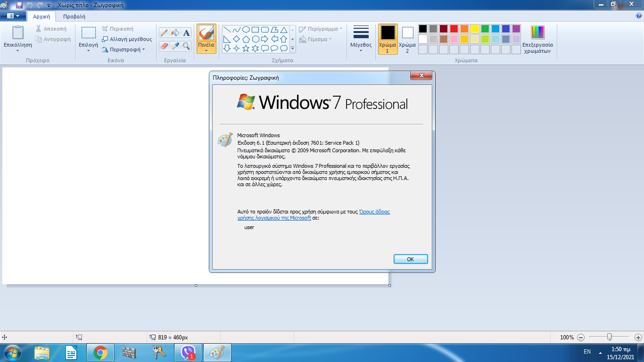Choose the Curve shape
Viewport: 644px width, 362px height.
coord(236,29)
